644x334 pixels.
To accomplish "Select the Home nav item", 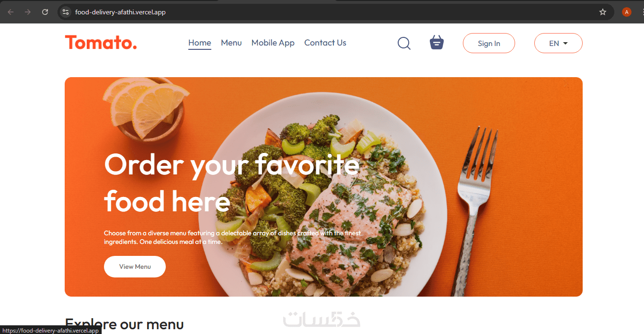I will (x=200, y=43).
